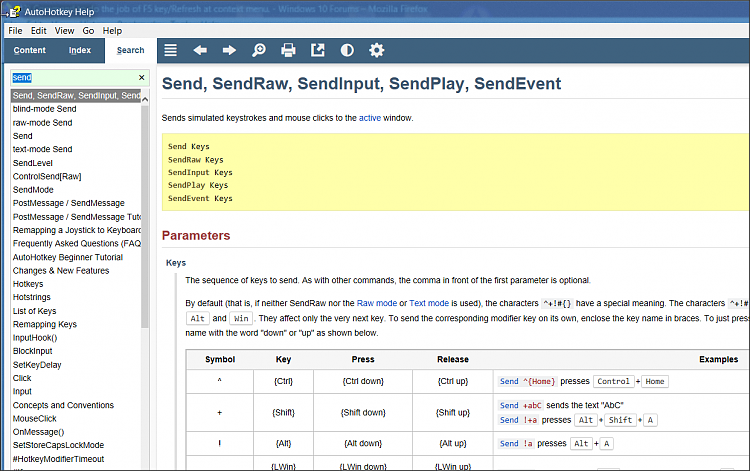Click 'SendInput Keys' syntax line
This screenshot has width=750, height=471.
click(x=200, y=173)
